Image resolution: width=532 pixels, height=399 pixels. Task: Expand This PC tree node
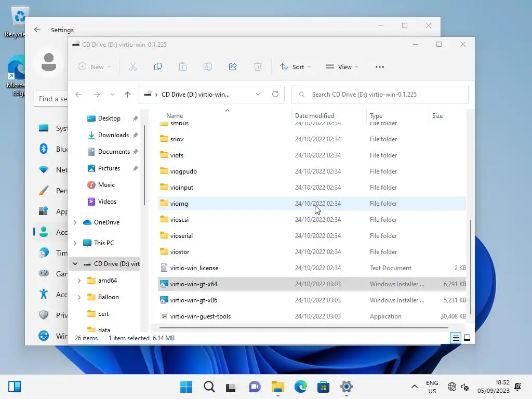tap(75, 243)
